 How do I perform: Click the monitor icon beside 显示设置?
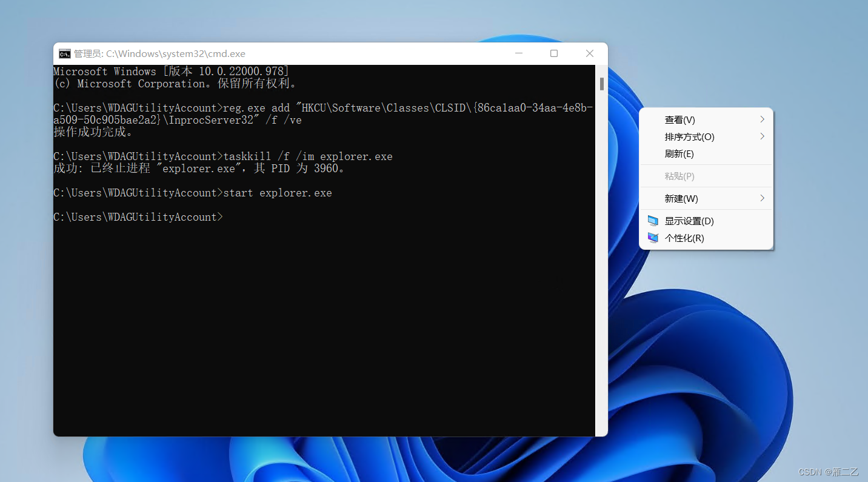click(x=653, y=221)
